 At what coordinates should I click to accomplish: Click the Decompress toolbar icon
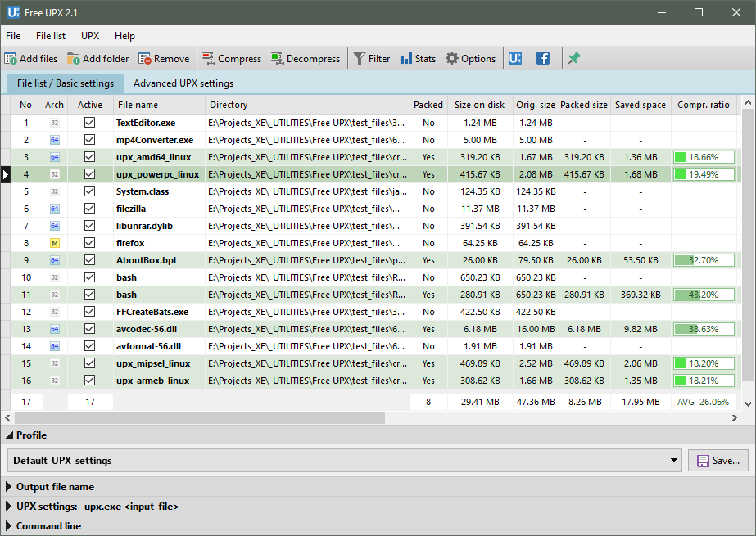point(278,59)
